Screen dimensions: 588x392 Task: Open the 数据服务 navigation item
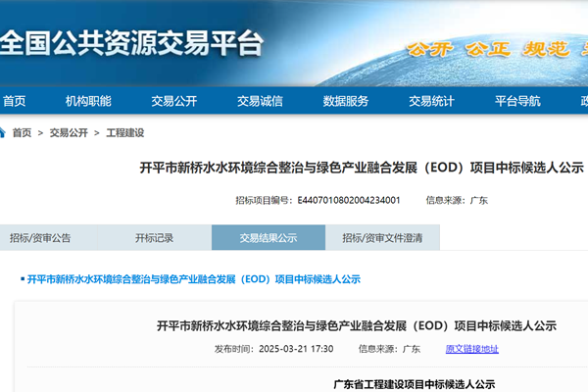coord(345,101)
